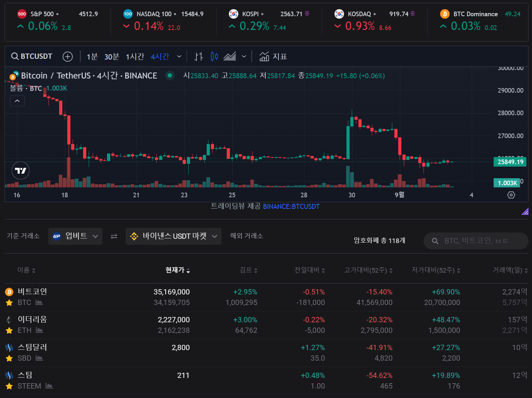
Task: Open the 지표 indicators menu
Action: (273, 56)
